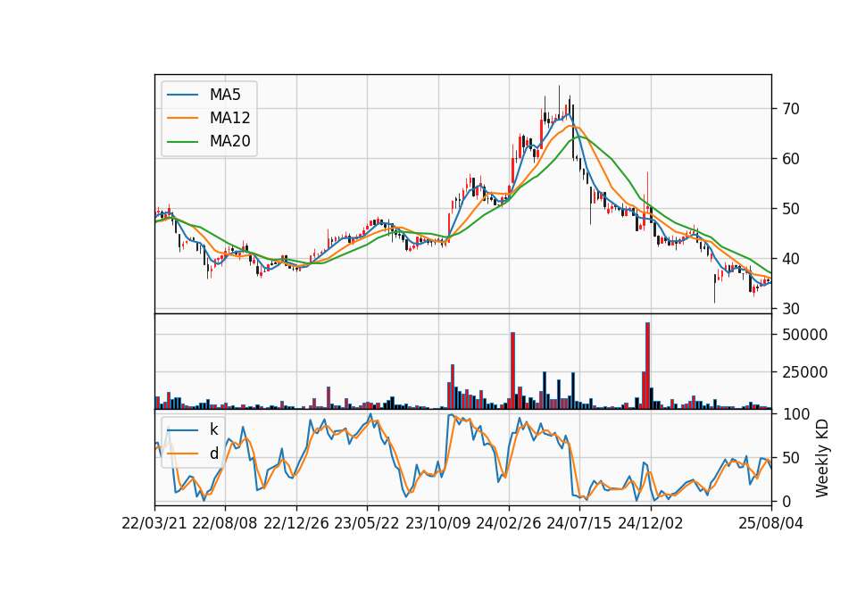Image resolution: width=857 pixels, height=616 pixels.
Task: Click the orange MA12 legend line sample
Action: pyautogui.click(x=182, y=118)
